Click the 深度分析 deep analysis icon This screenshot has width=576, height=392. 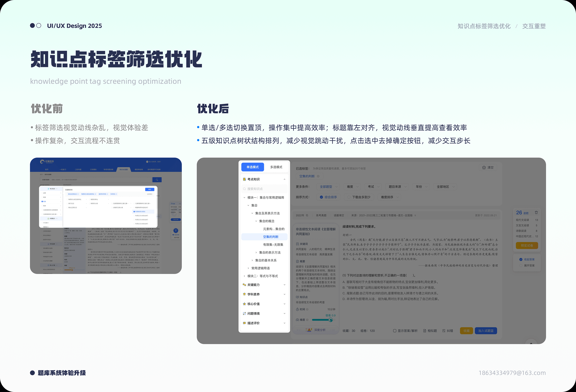tap(309, 330)
